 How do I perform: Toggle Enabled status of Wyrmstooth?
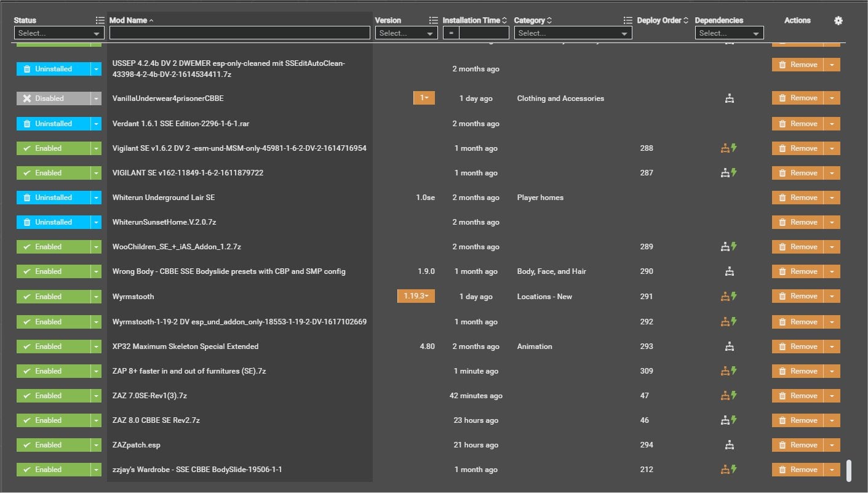(x=53, y=297)
